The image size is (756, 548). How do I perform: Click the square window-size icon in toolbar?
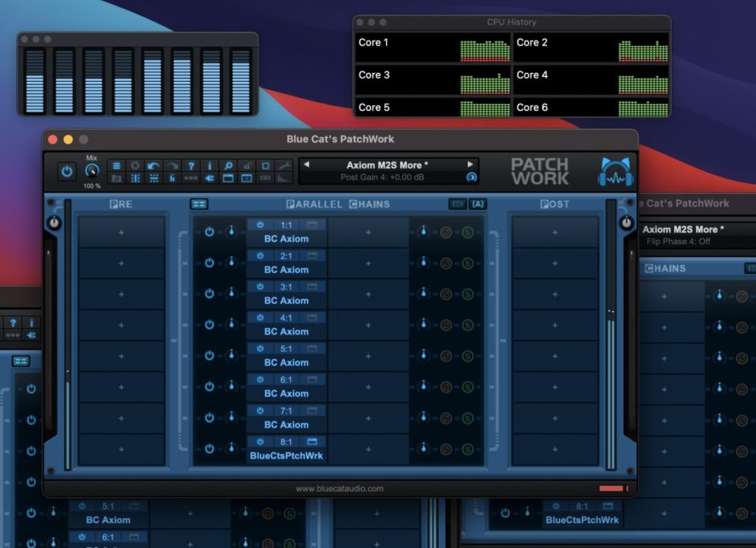(x=266, y=165)
